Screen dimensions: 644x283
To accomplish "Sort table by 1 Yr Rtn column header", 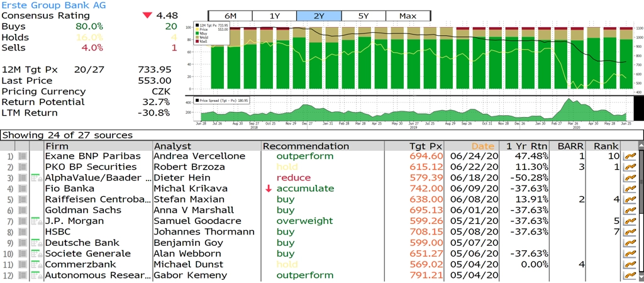I will tap(525, 147).
